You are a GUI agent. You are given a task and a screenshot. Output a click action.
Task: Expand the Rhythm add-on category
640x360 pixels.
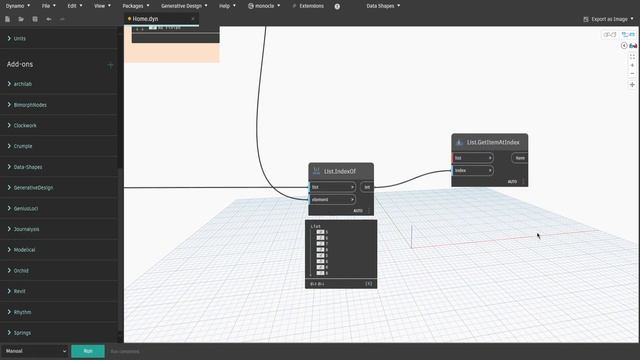59,312
